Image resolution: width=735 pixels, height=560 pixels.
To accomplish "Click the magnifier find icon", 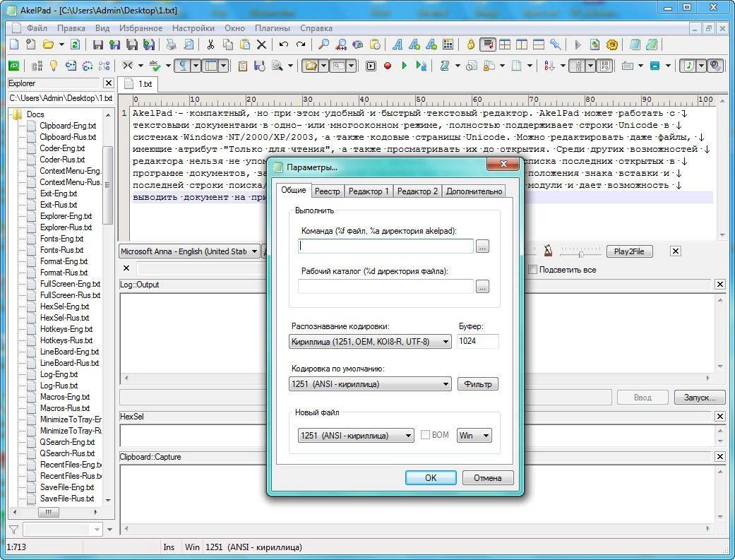I will click(323, 44).
